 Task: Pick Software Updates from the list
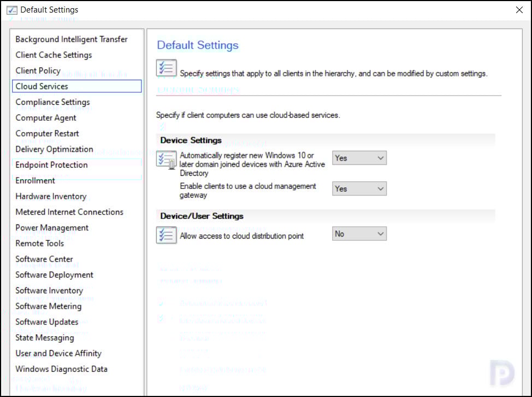[x=76, y=322]
